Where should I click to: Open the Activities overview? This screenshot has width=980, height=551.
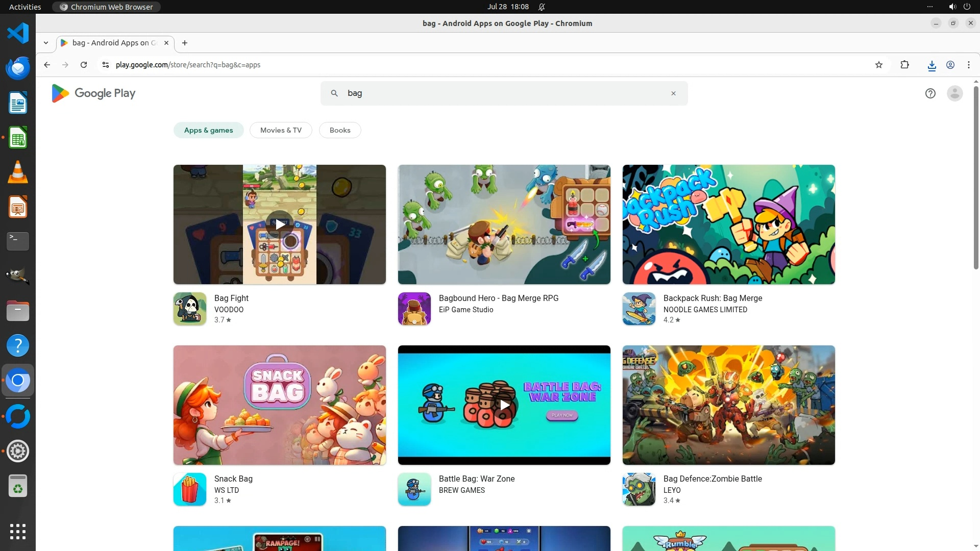(x=25, y=7)
